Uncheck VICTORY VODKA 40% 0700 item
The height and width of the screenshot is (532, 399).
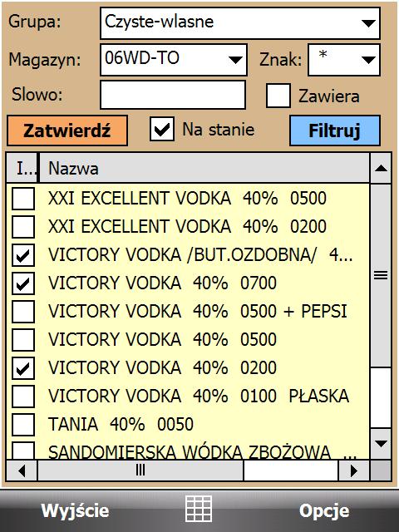23,283
